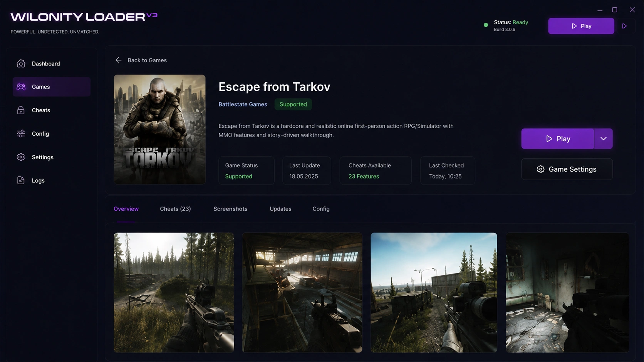The width and height of the screenshot is (644, 362).
Task: Click the small outlined play icon at top right
Action: [625, 26]
